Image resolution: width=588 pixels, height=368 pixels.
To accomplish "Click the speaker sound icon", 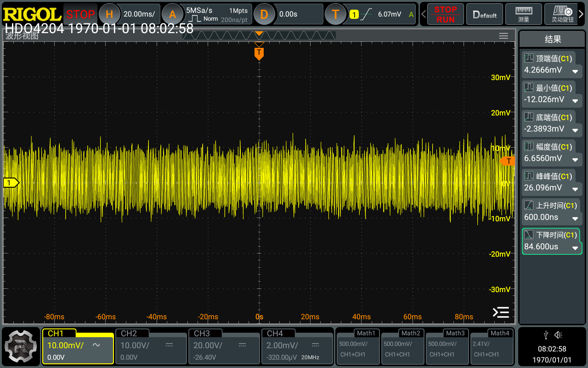I will [558, 334].
